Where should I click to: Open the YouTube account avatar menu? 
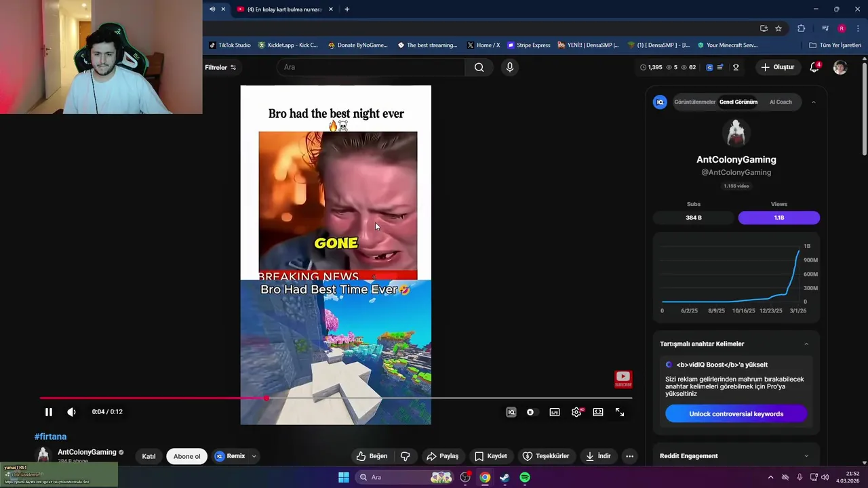click(840, 67)
